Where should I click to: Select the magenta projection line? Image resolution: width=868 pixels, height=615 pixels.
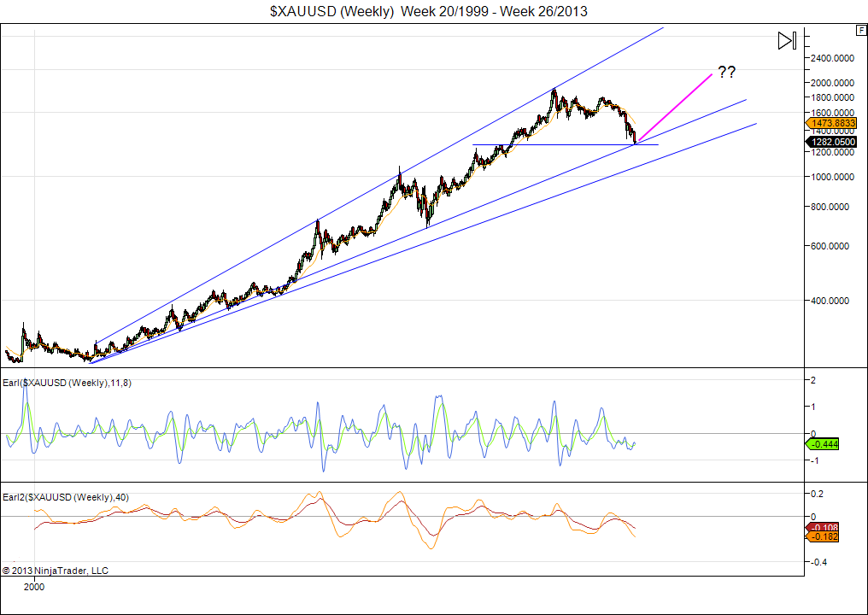(x=675, y=108)
